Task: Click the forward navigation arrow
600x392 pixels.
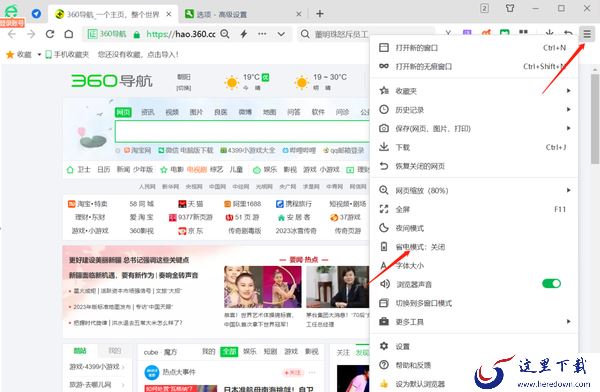Action: point(31,34)
